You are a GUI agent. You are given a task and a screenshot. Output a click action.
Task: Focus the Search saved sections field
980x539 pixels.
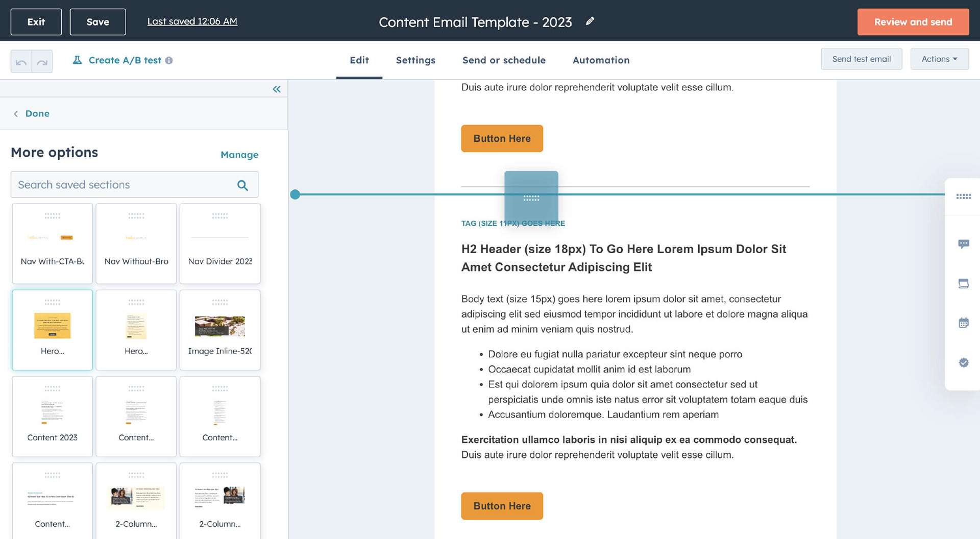coord(134,185)
